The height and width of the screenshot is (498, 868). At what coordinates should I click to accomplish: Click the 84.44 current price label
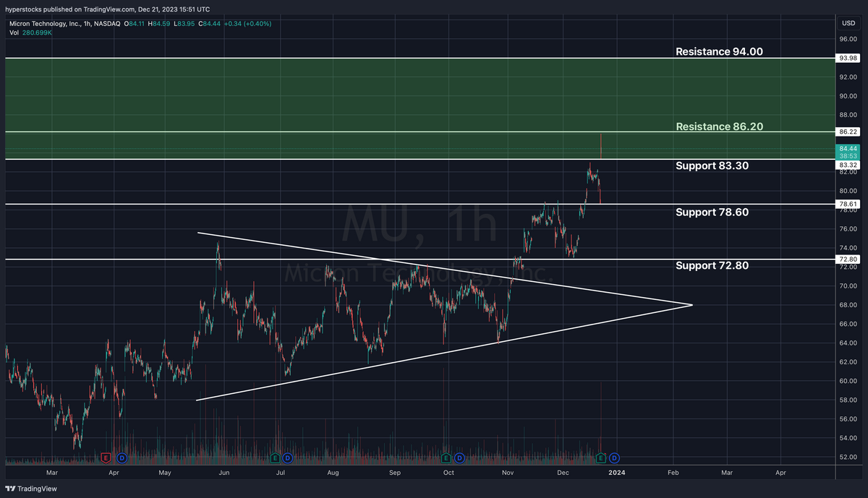coord(847,149)
